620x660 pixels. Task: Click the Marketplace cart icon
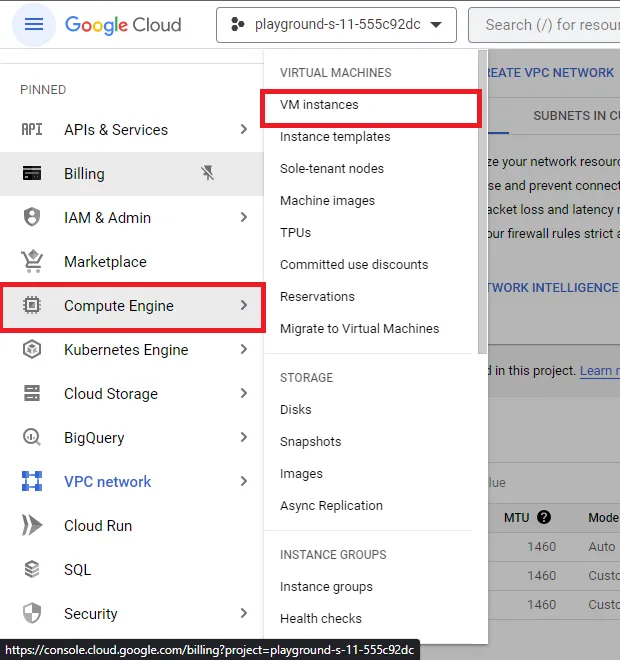32,261
